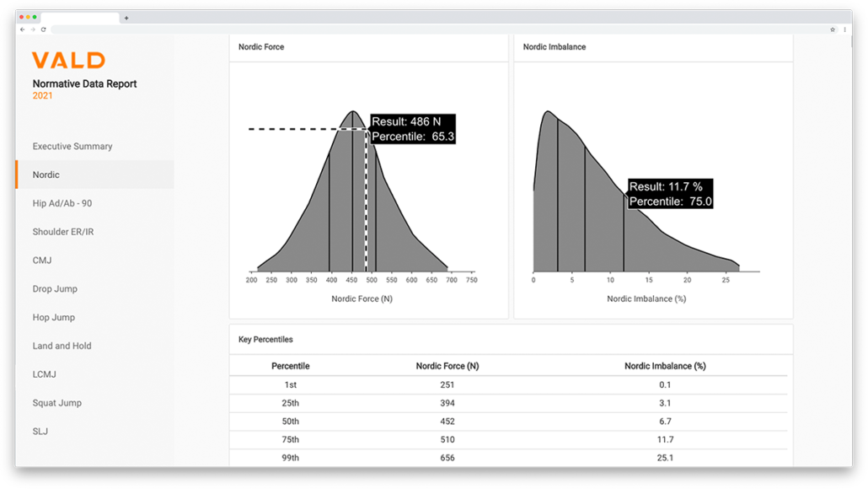The height and width of the screenshot is (489, 868).
Task: Click the Nordic Force (N) column header
Action: 447,366
